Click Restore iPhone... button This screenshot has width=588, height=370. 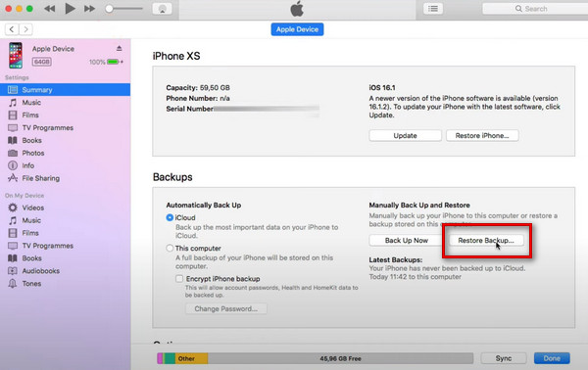point(482,135)
